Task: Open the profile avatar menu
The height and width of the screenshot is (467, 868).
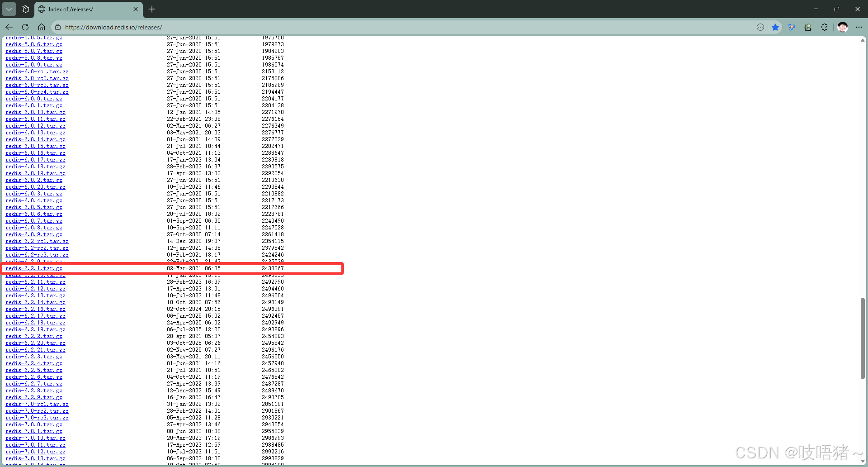Action: pyautogui.click(x=843, y=27)
